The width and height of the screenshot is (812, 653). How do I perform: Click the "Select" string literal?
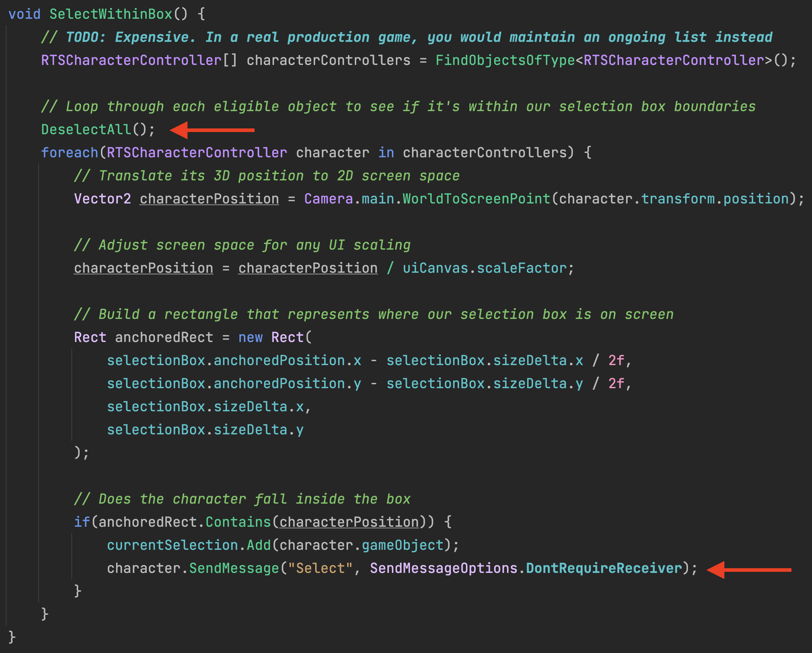(x=320, y=568)
